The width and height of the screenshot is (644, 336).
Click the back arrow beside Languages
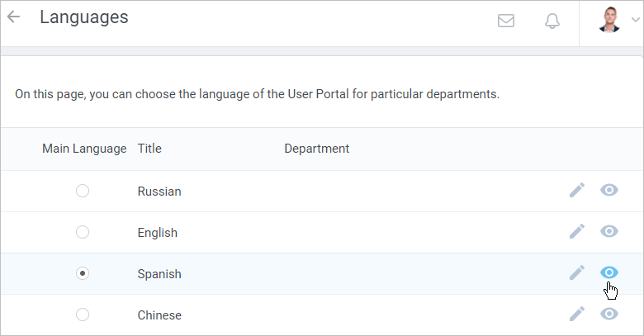[14, 17]
